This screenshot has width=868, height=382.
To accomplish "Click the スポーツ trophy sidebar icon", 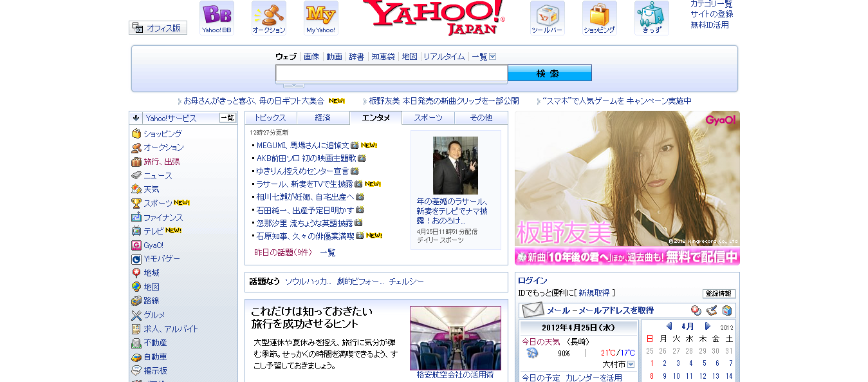I will click(x=136, y=203).
